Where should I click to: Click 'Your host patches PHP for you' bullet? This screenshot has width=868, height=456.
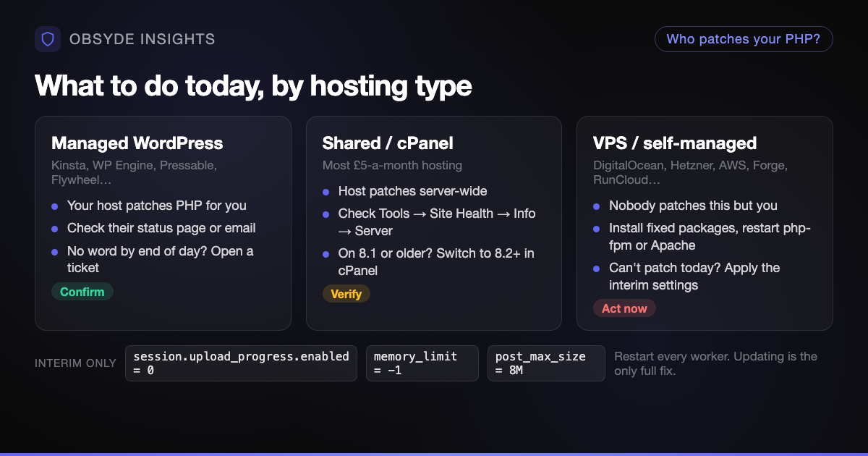(157, 206)
